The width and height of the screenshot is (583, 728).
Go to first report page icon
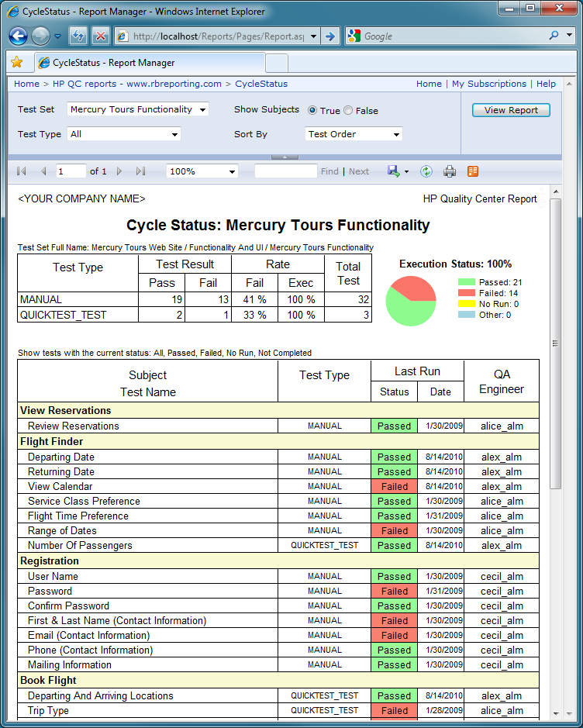pyautogui.click(x=22, y=171)
